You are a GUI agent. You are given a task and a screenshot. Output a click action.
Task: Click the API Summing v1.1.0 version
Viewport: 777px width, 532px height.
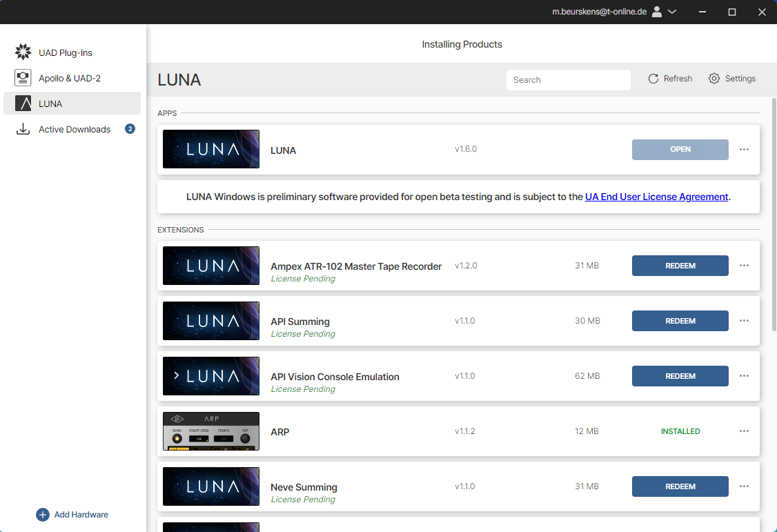click(465, 320)
